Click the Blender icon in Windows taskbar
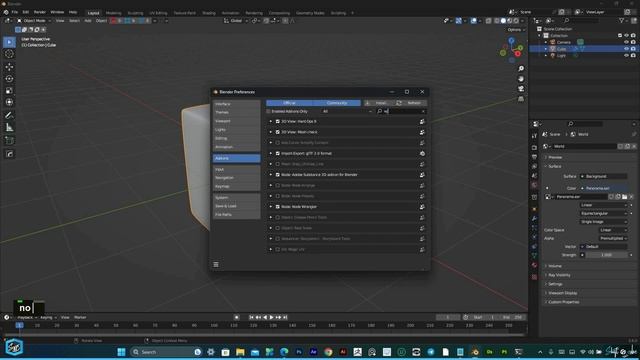Viewport: 640px width, 360px height. [475, 352]
